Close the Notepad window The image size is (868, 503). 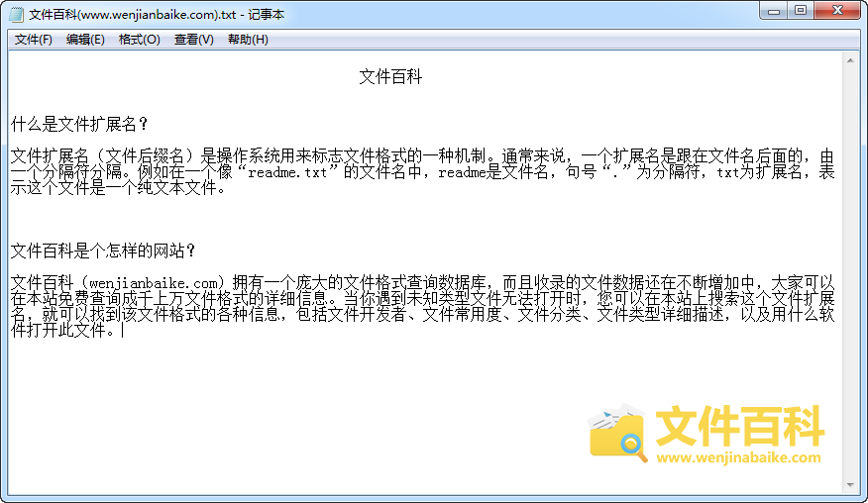coord(838,11)
